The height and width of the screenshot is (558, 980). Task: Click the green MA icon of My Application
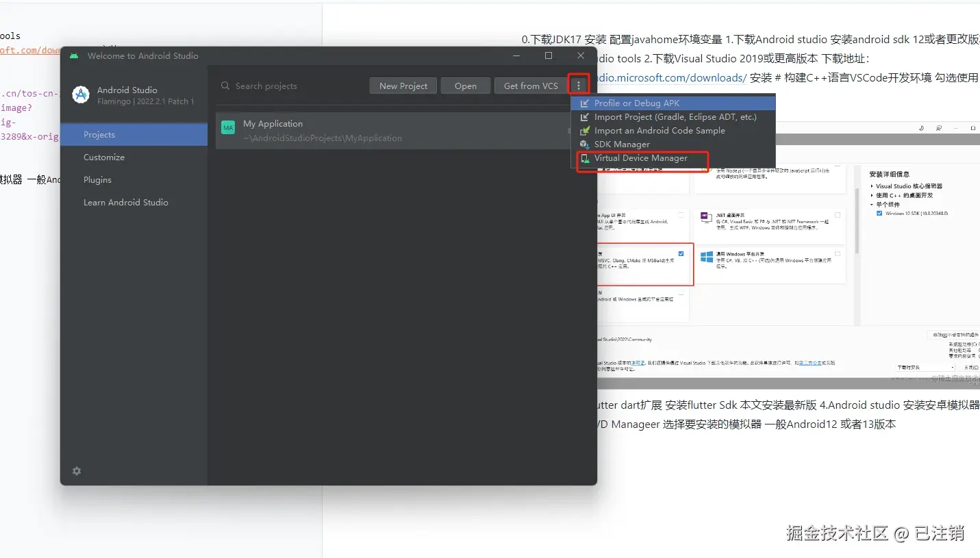(228, 127)
